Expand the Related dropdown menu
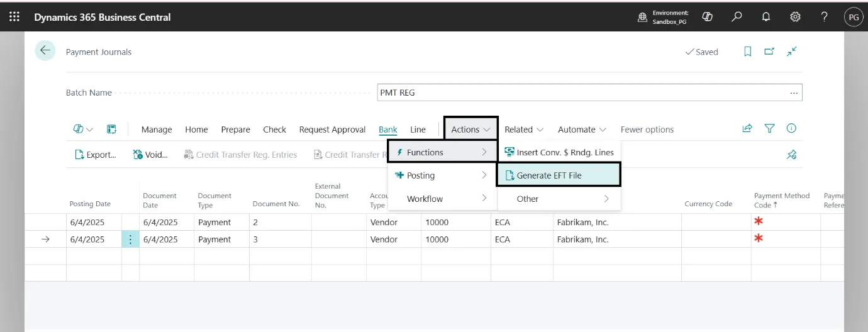Image resolution: width=868 pixels, height=332 pixels. point(523,130)
